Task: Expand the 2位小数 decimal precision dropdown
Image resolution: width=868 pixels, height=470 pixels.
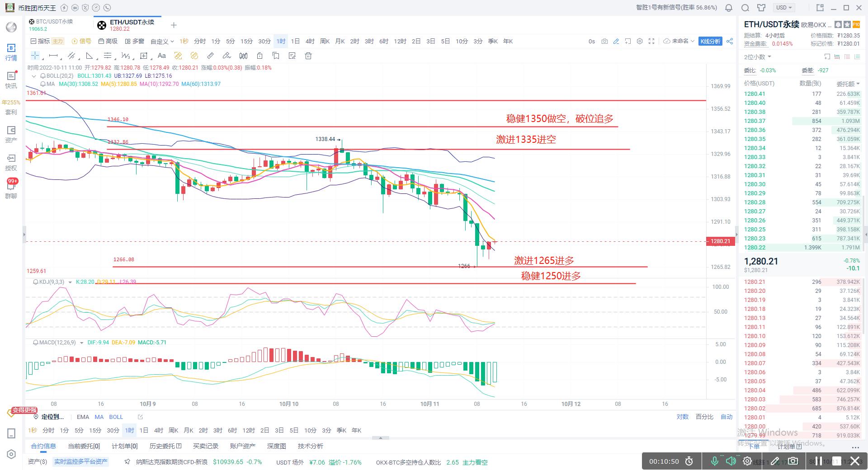Action: (758, 57)
